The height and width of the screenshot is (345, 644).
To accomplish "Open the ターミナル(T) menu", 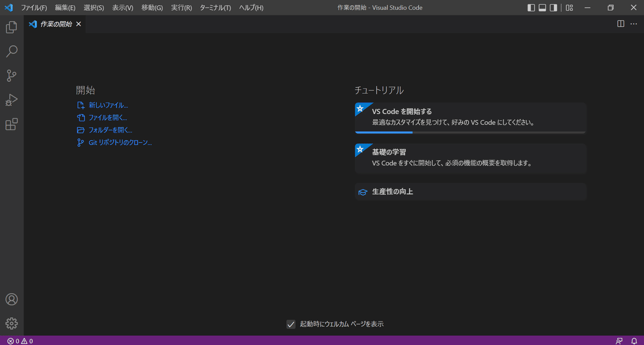I will [215, 8].
